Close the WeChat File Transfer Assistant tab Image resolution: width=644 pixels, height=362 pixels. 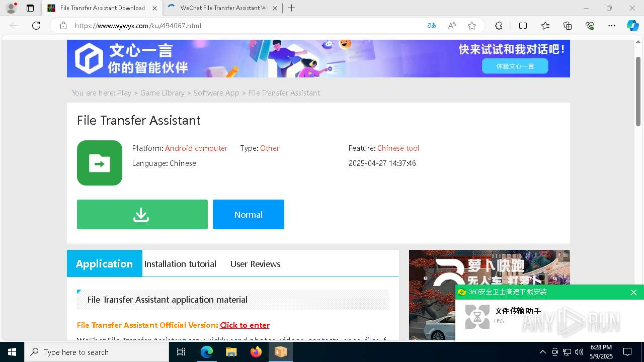274,8
